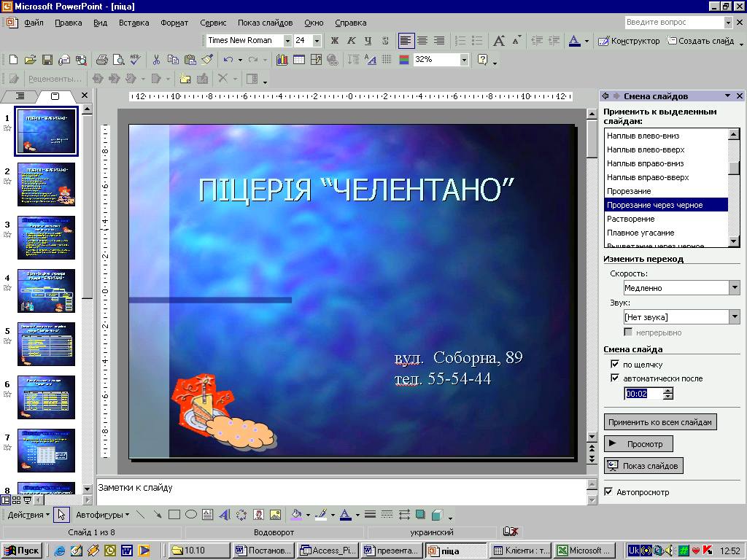
Task: Insert a picture from file icon
Action: (275, 514)
